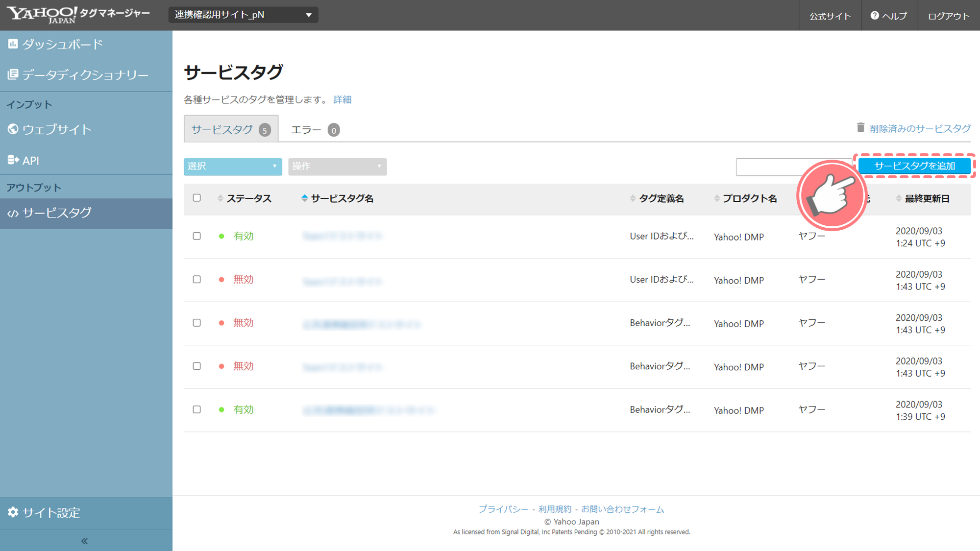Image resolution: width=980 pixels, height=551 pixels.
Task: Click ログアウト in the header
Action: coord(949,16)
